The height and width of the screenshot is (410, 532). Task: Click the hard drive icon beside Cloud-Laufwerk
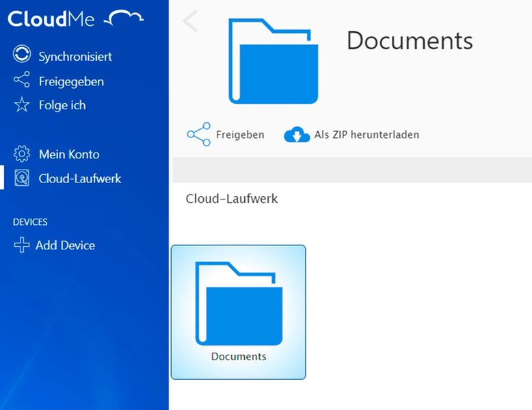22,178
